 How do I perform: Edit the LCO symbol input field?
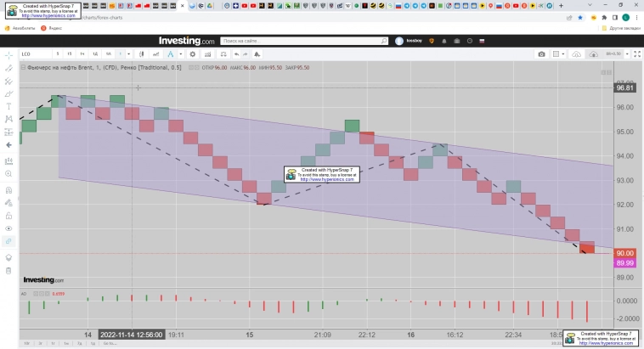click(36, 54)
